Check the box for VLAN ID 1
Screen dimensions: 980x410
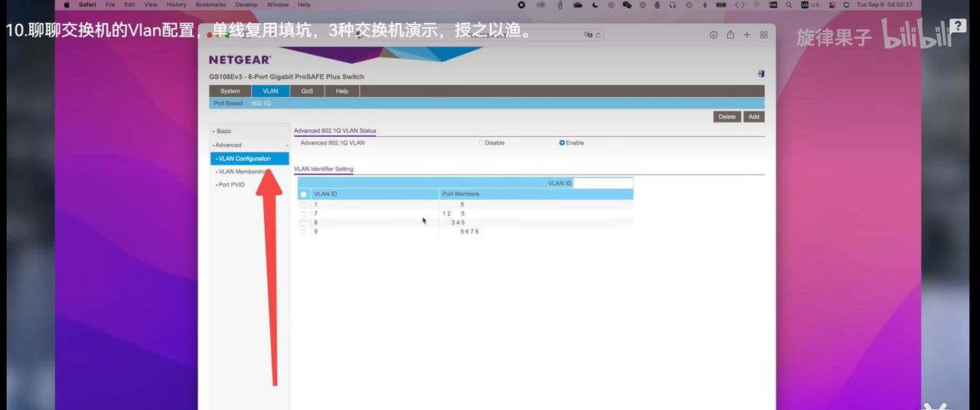[303, 205]
